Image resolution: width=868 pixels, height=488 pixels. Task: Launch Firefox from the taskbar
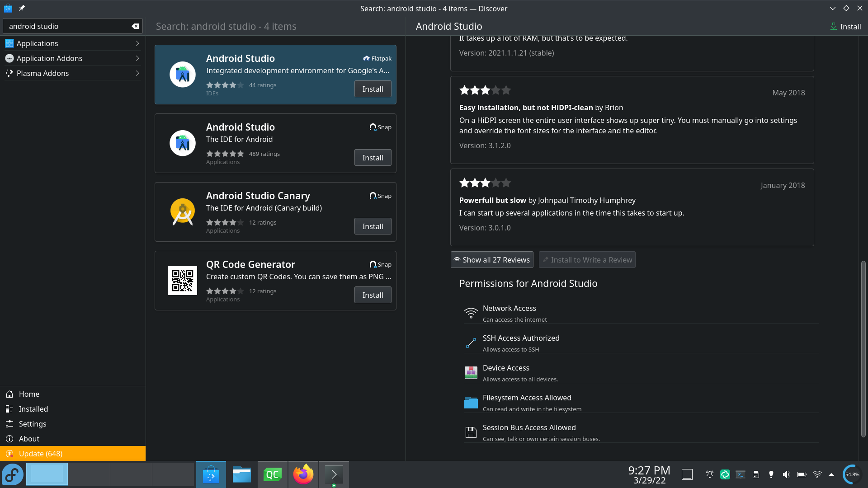click(303, 474)
